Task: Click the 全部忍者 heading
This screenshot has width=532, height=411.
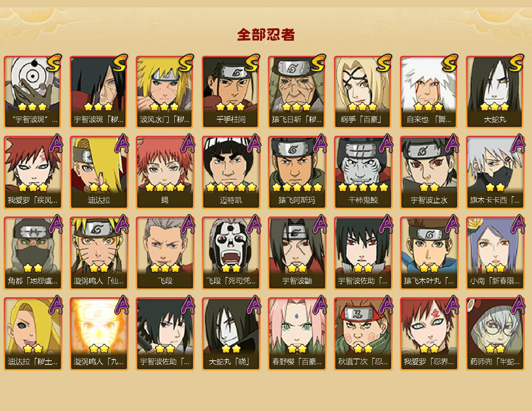Action: 266,34
